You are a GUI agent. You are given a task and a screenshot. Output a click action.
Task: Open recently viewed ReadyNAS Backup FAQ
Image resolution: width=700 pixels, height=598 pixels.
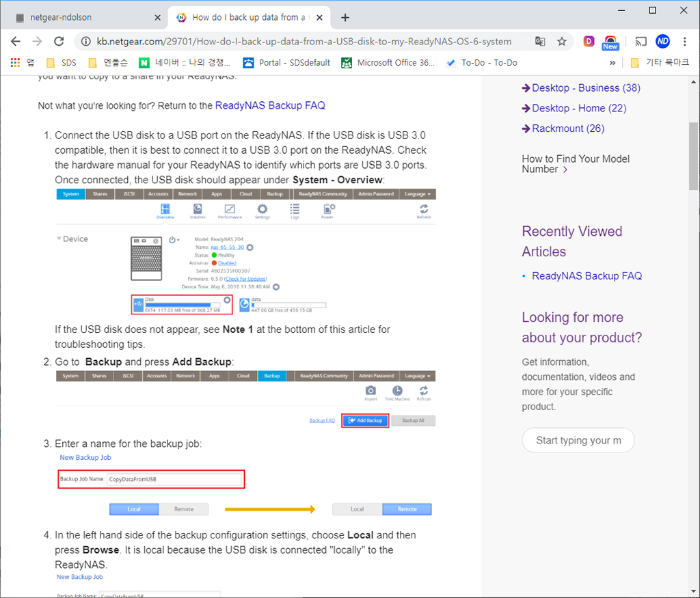587,276
